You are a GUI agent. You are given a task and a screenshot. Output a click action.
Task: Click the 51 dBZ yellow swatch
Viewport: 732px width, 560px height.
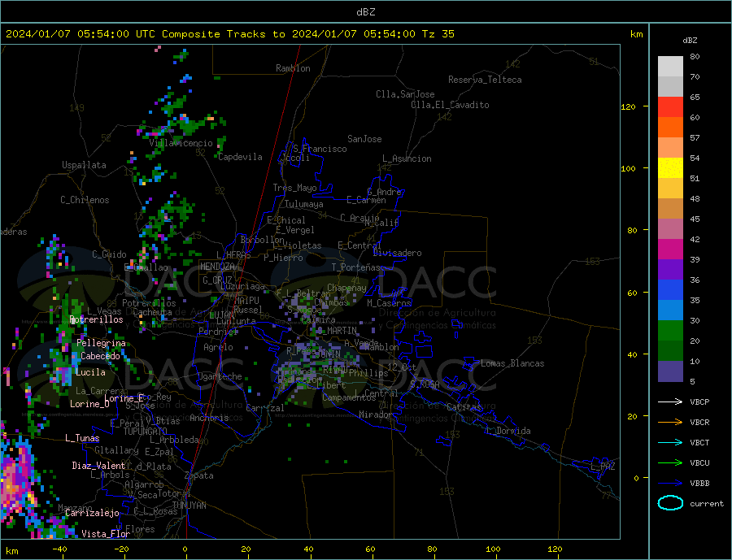tap(670, 168)
